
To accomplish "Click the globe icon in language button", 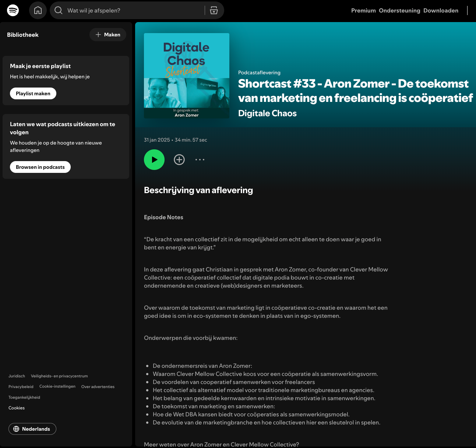I will (x=16, y=429).
